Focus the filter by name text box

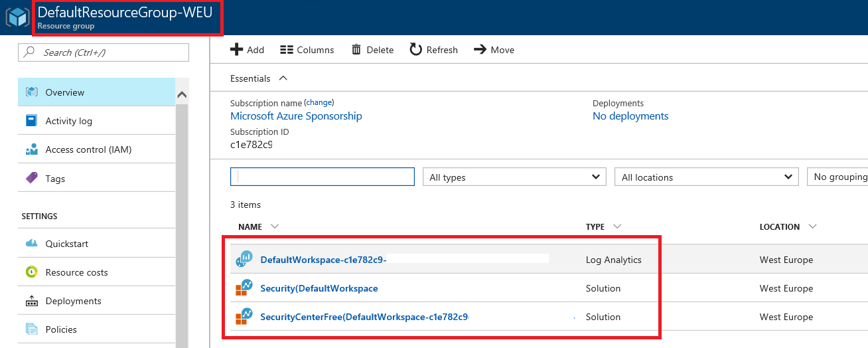point(323,177)
